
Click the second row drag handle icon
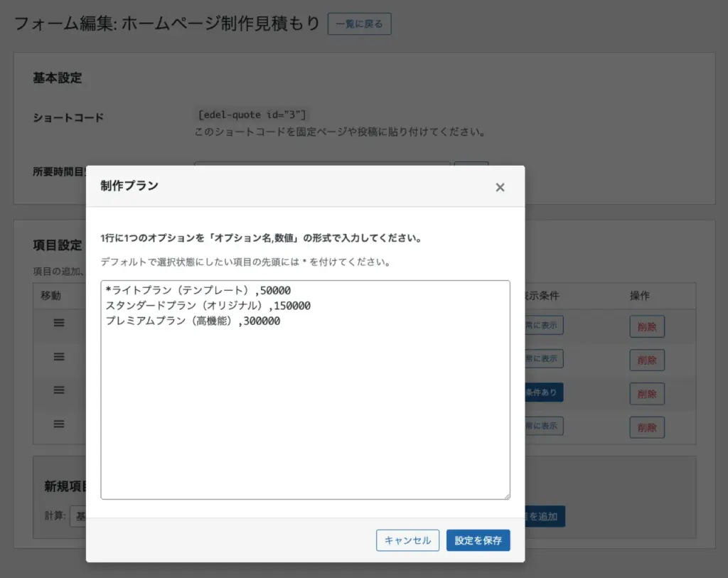[59, 357]
